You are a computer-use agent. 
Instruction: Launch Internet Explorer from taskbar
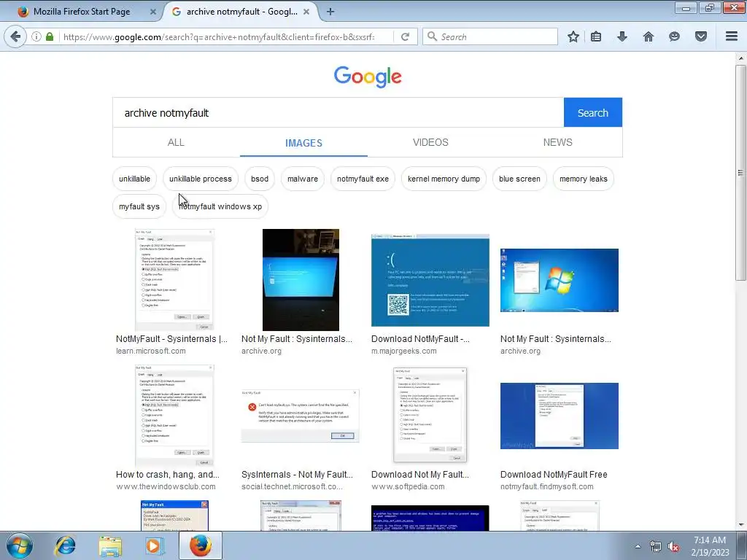(65, 545)
